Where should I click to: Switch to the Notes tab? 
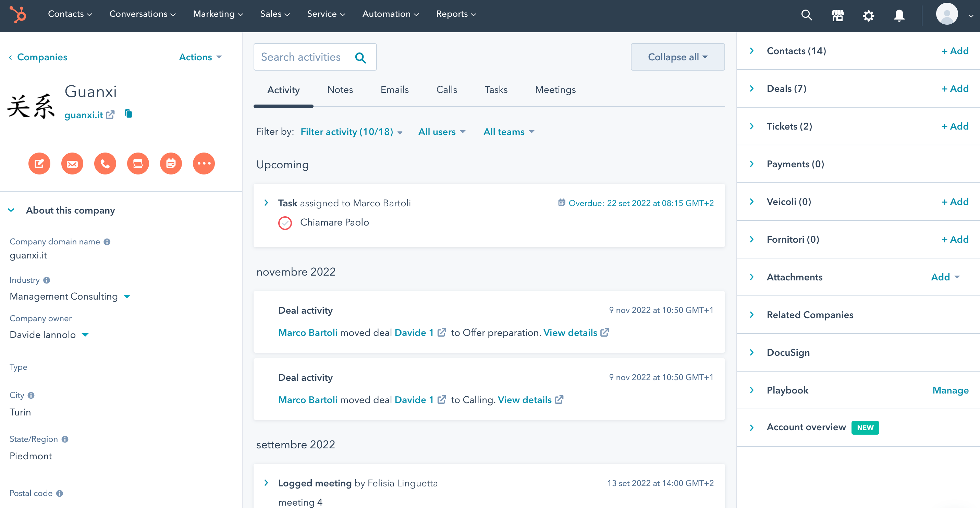(340, 90)
